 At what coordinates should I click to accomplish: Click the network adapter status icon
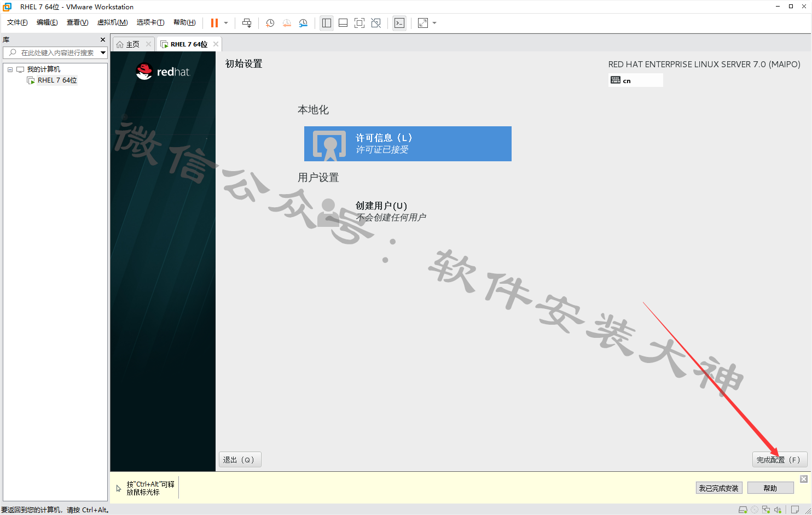[766, 510]
